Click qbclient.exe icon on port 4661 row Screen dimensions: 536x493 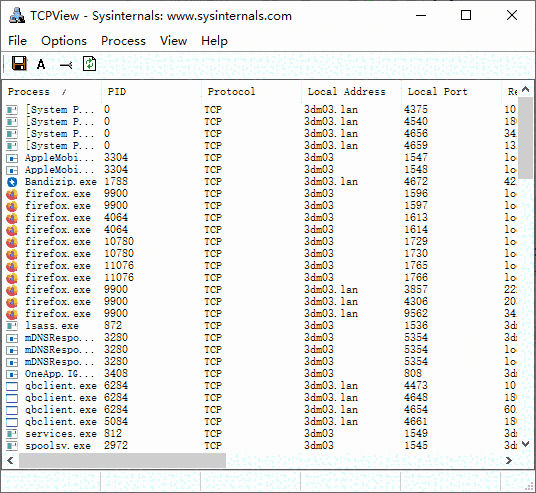[12, 422]
